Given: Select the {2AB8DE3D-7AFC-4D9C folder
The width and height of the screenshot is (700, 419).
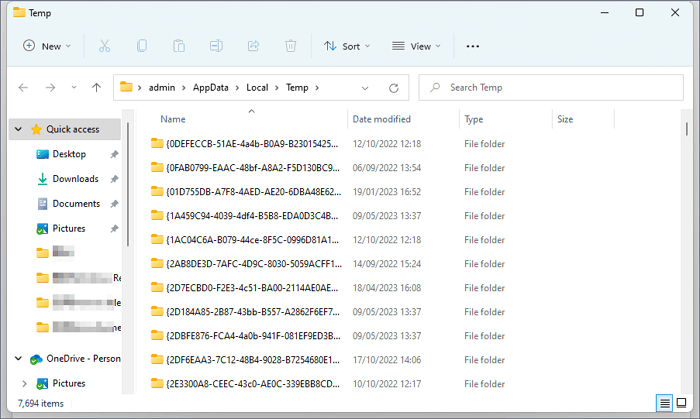Looking at the screenshot, I should click(254, 264).
